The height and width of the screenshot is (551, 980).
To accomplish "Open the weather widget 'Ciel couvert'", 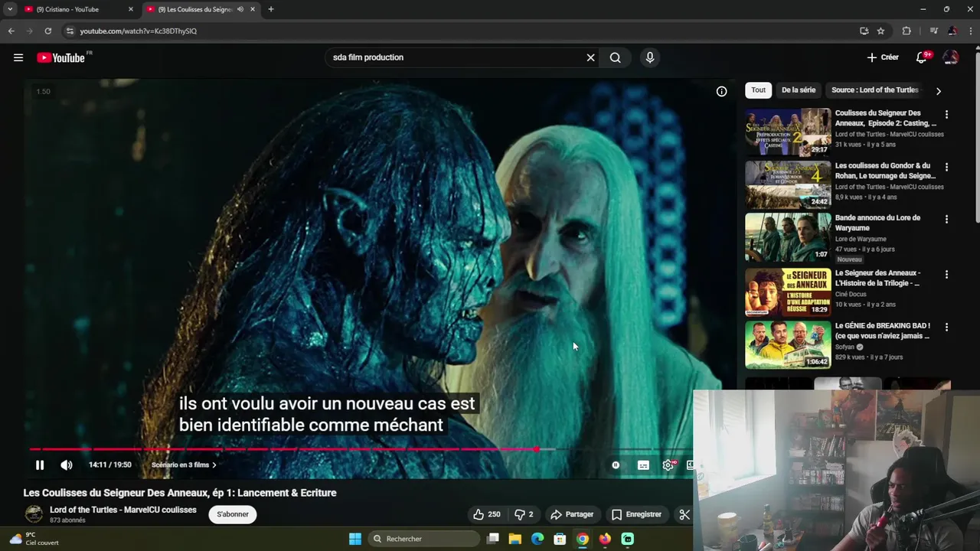I will 34,539.
